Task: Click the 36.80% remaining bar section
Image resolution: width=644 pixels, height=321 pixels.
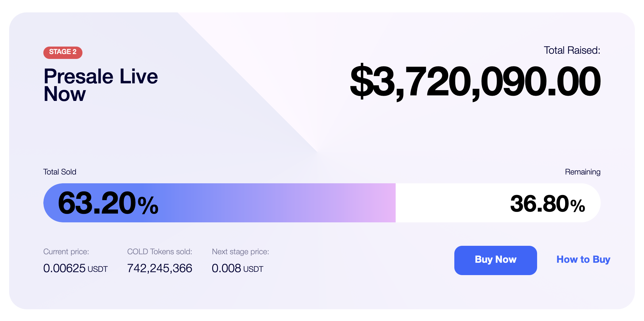Action: [x=498, y=203]
